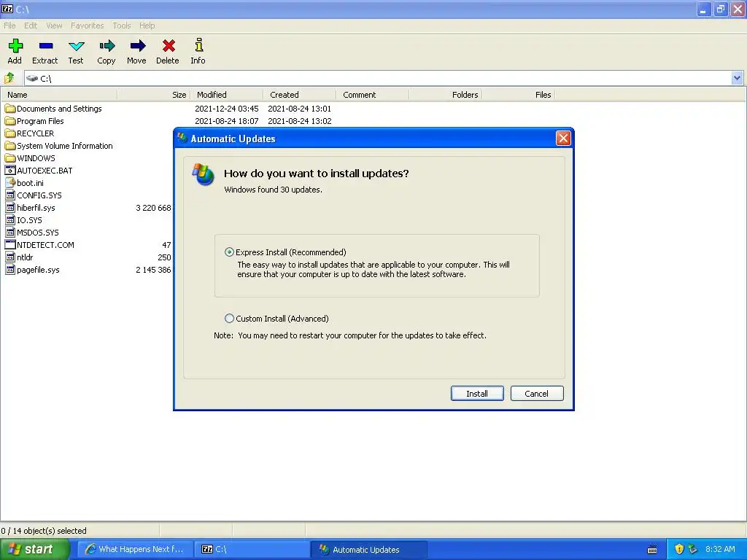The image size is (747, 560).
Task: Click inside the C:\ address field
Action: 378,78
